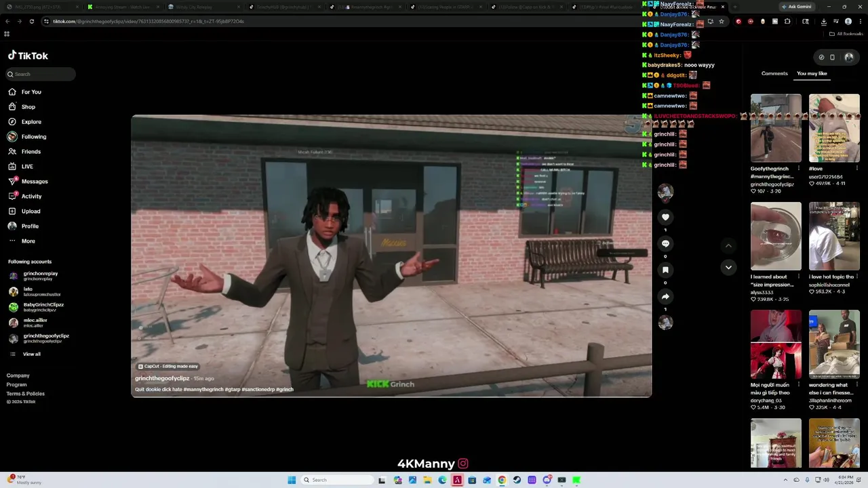This screenshot has width=868, height=488.
Task: Go to previous video up arrow
Action: coord(728,245)
